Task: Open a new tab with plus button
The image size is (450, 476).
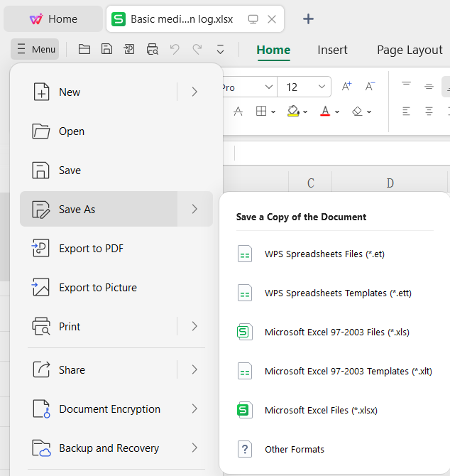Action: (x=308, y=19)
